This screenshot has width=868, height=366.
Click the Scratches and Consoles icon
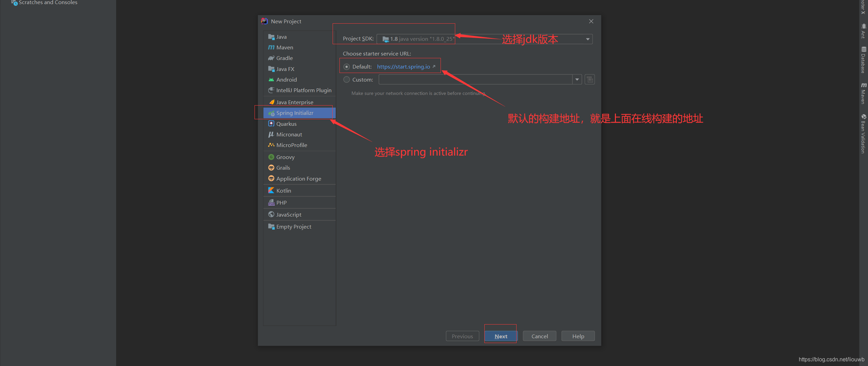[x=14, y=3]
